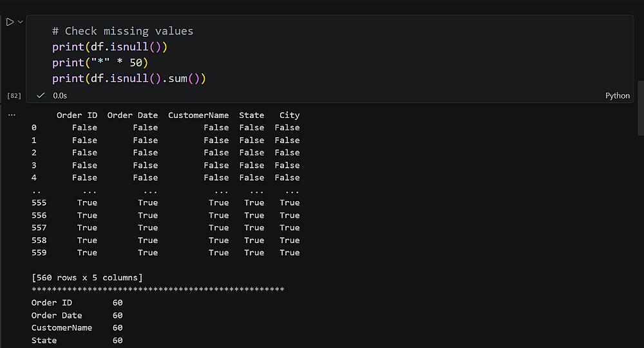The height and width of the screenshot is (348, 644).
Task: Click the print("*" * 50) code line
Action: [100, 63]
